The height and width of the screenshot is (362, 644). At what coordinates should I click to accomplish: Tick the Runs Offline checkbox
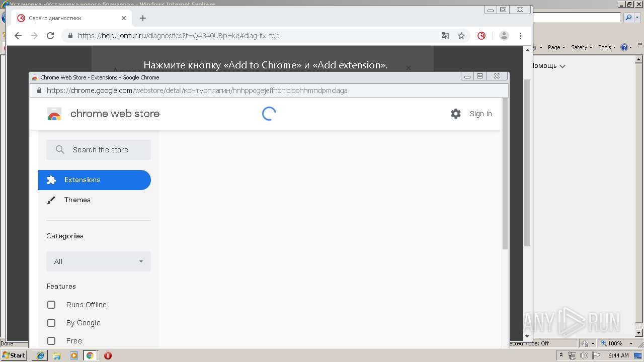[x=51, y=305]
